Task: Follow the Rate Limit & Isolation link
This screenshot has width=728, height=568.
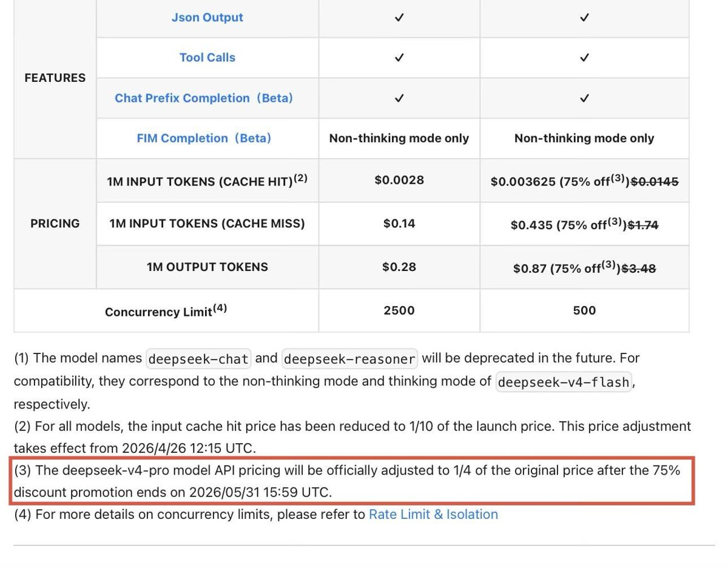Action: (x=433, y=515)
